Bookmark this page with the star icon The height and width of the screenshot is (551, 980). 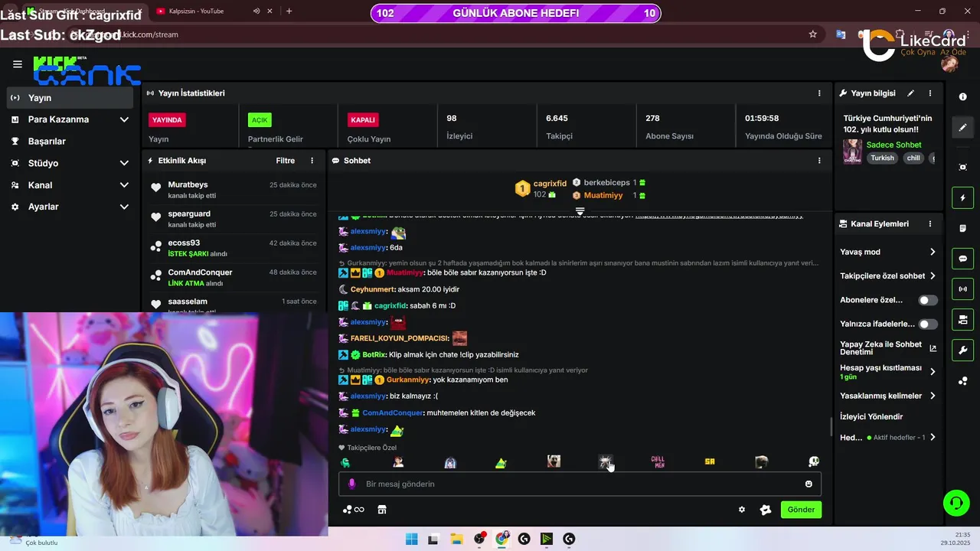(812, 34)
